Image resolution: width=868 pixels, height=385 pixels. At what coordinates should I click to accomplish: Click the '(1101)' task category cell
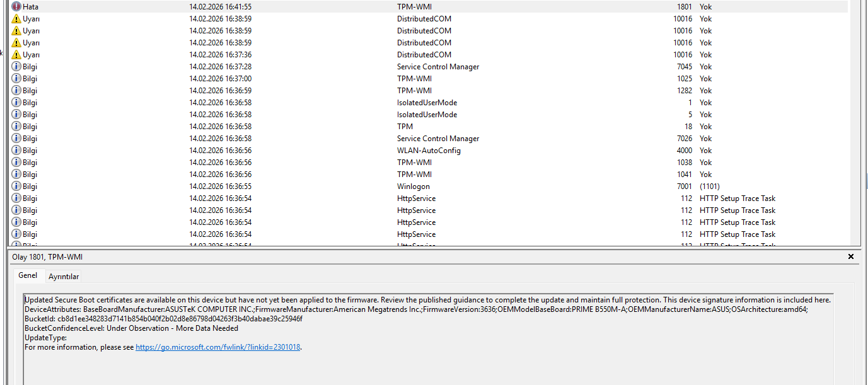coord(710,187)
